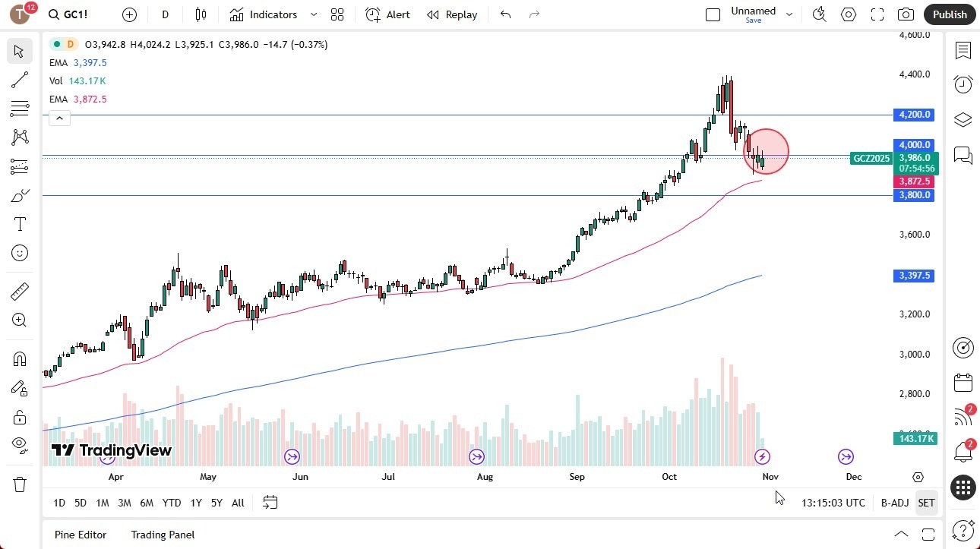This screenshot has height=549, width=980.
Task: Switch to the Pine Editor tab
Action: (x=80, y=535)
